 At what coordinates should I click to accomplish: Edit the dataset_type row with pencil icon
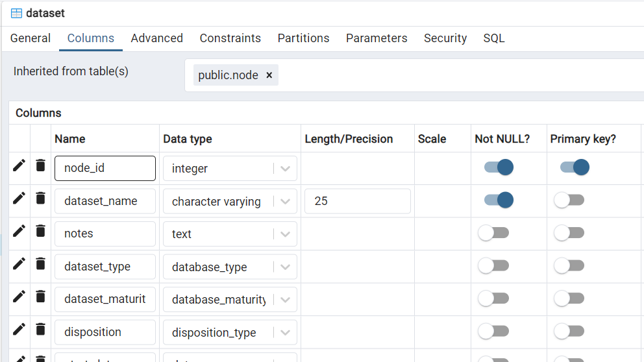19,263
